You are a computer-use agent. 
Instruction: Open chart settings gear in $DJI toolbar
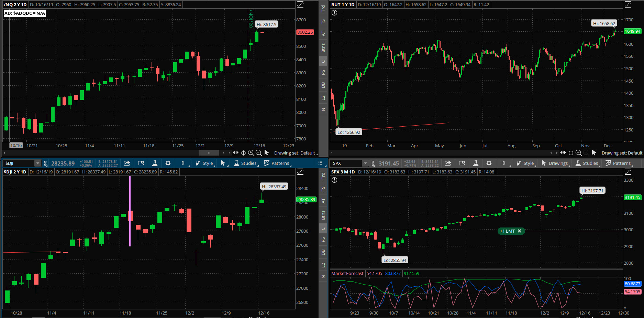[168, 163]
